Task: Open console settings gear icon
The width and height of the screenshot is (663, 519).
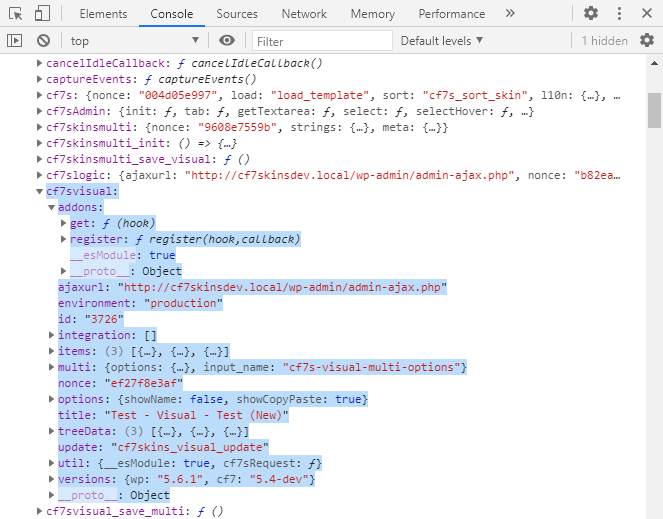Action: [x=648, y=40]
